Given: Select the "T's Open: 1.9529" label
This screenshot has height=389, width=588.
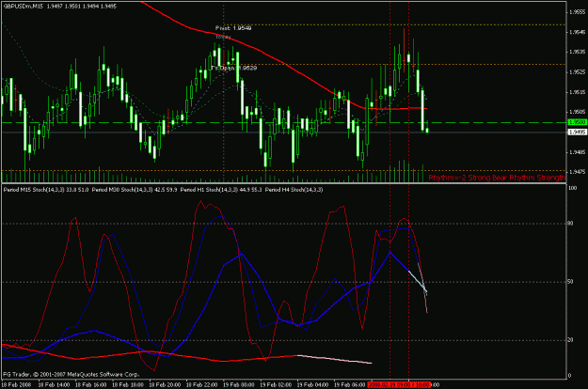Looking at the screenshot, I should tap(234, 68).
